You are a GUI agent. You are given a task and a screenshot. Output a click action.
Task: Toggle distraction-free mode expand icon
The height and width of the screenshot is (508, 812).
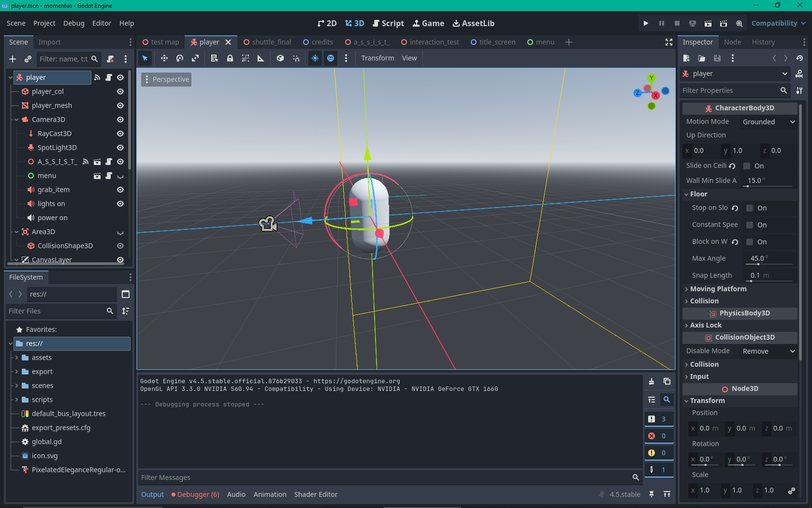click(669, 43)
